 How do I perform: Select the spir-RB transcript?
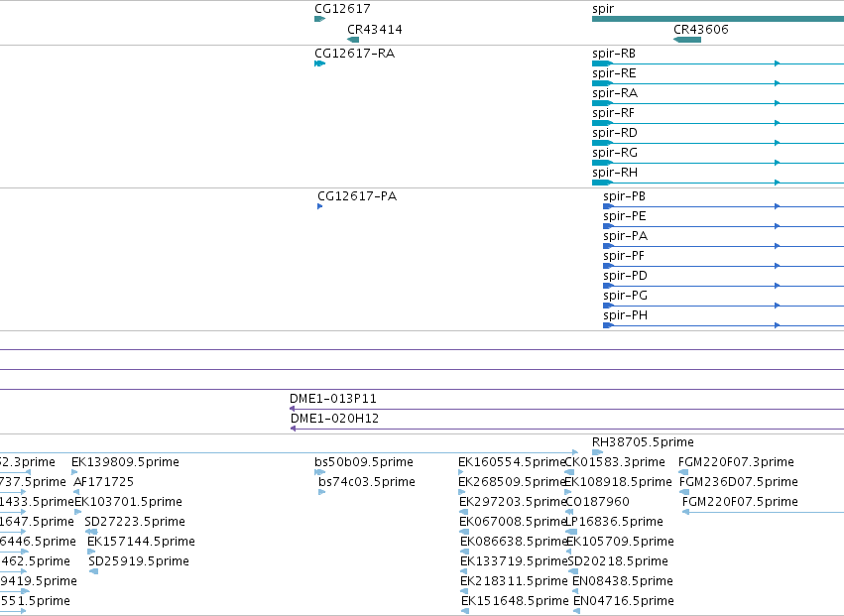(718, 63)
